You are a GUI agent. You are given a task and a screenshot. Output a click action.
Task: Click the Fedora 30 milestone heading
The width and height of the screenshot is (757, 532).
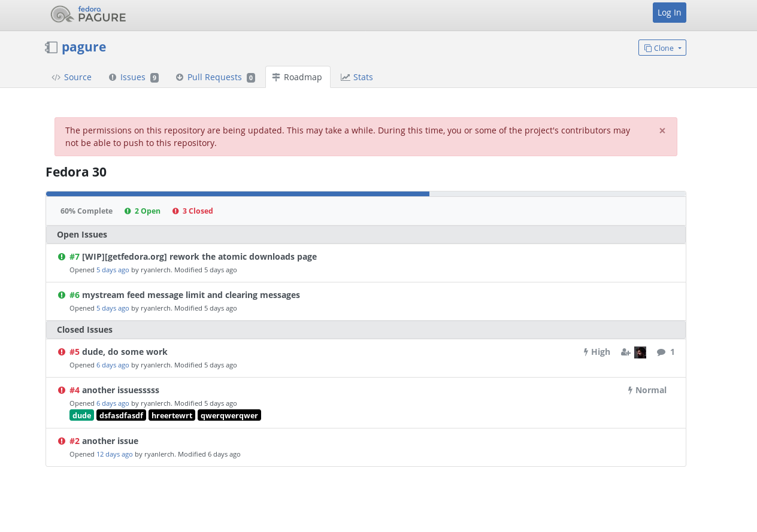[76, 172]
